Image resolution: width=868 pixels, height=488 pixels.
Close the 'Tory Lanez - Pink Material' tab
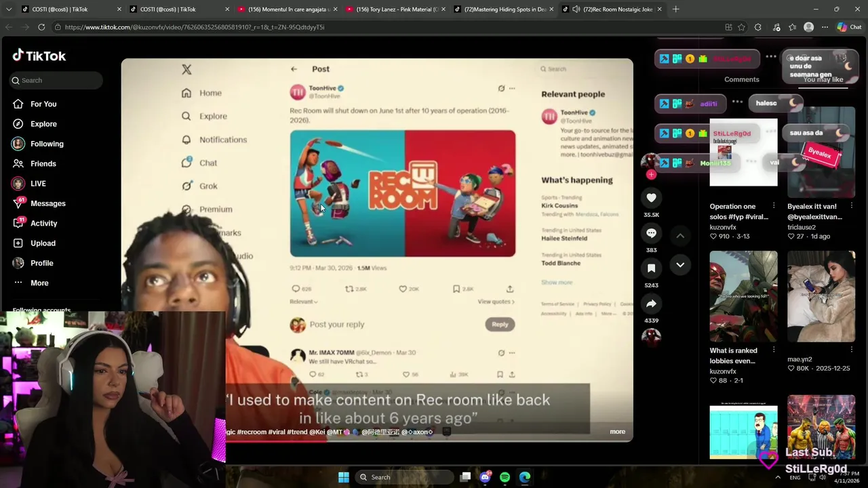443,9
